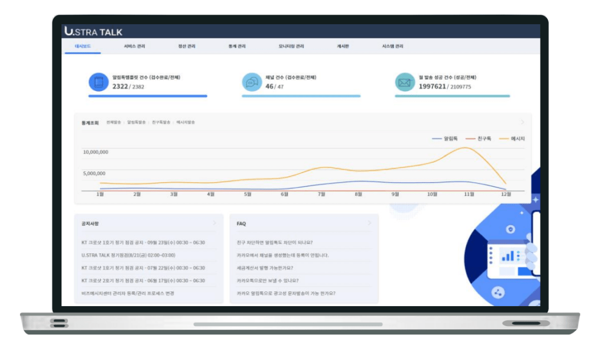The image size is (605, 364).
Task: Open the 모니터링 관리 menu tab
Action: [x=291, y=46]
